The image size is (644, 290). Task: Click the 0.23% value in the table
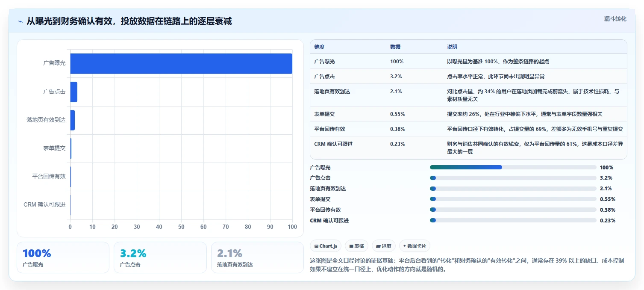tap(397, 144)
